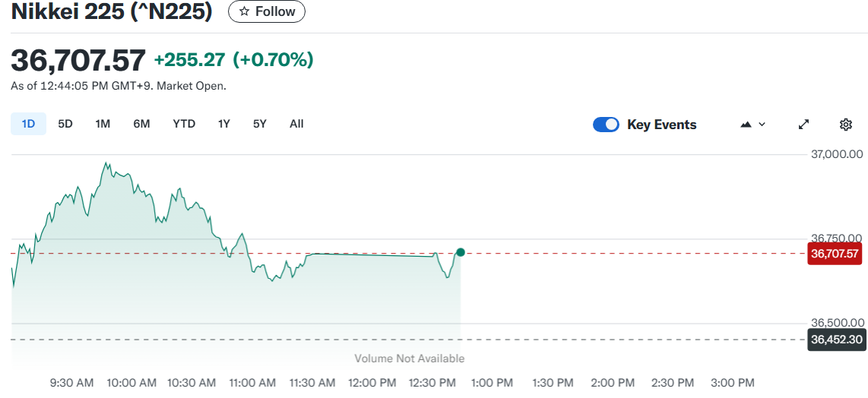Viewport: 868px width, 398px height.
Task: Click the Follow star button
Action: coord(267,11)
